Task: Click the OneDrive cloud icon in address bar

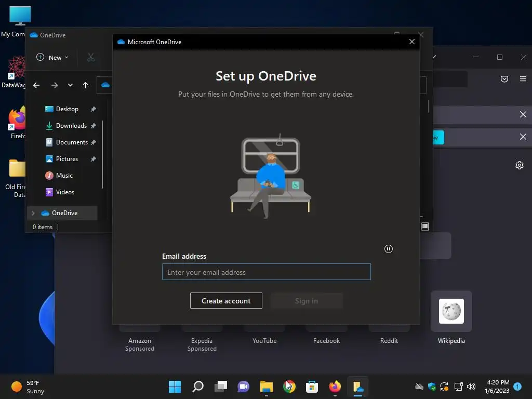Action: [x=105, y=85]
